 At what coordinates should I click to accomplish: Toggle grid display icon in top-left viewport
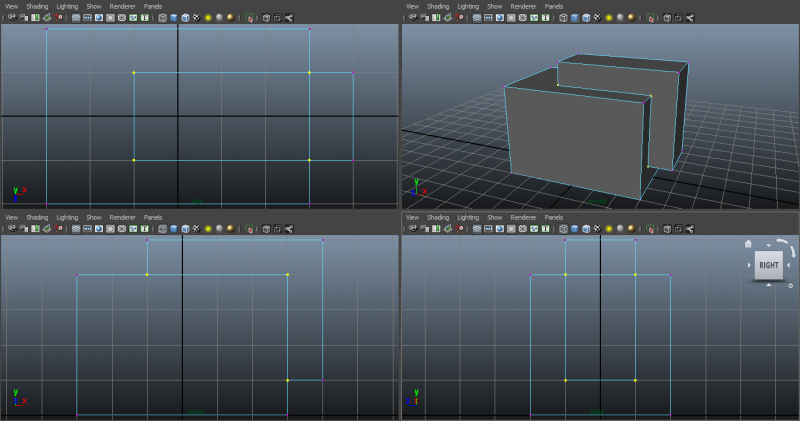click(x=76, y=18)
